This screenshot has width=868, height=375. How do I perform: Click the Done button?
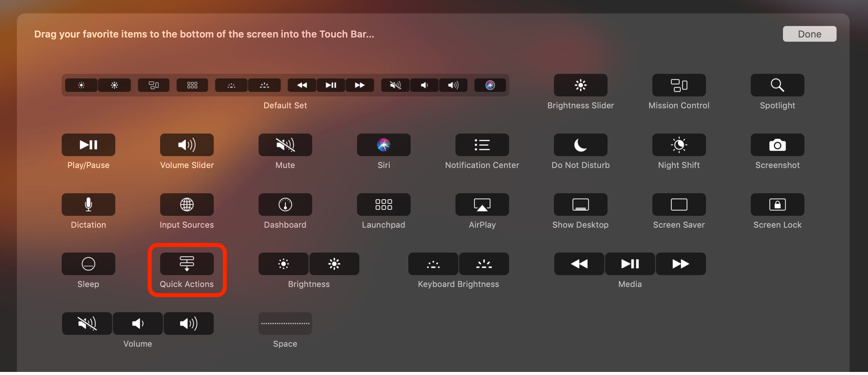[809, 34]
